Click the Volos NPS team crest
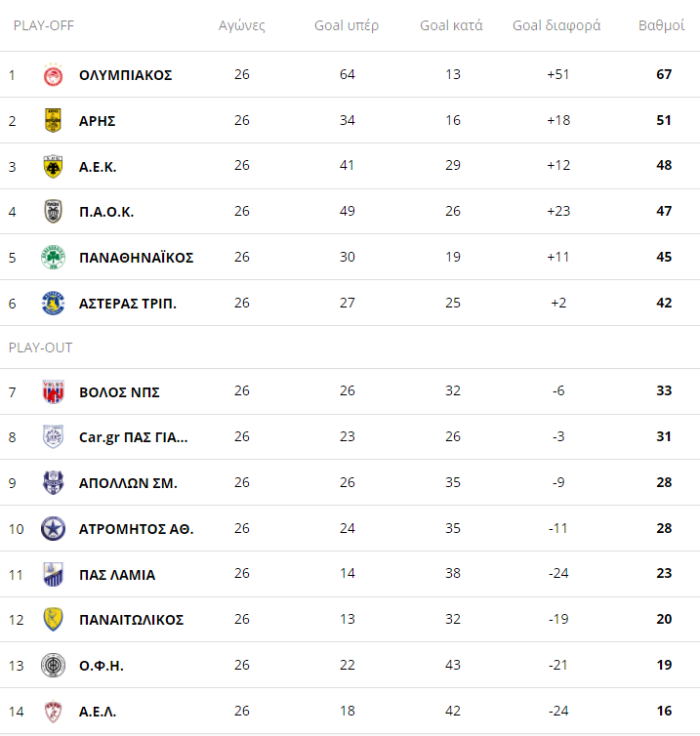 pos(53,392)
